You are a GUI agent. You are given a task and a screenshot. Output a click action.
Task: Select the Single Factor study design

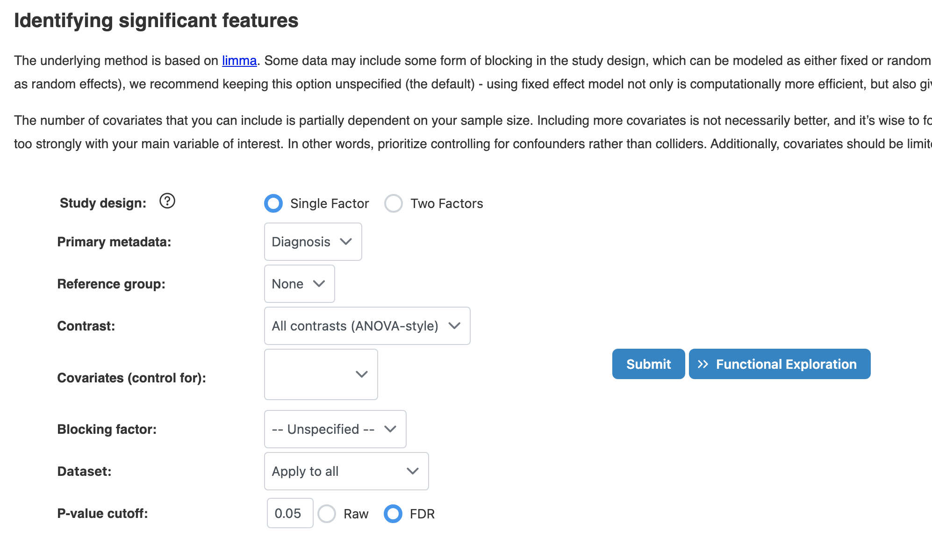pyautogui.click(x=273, y=203)
